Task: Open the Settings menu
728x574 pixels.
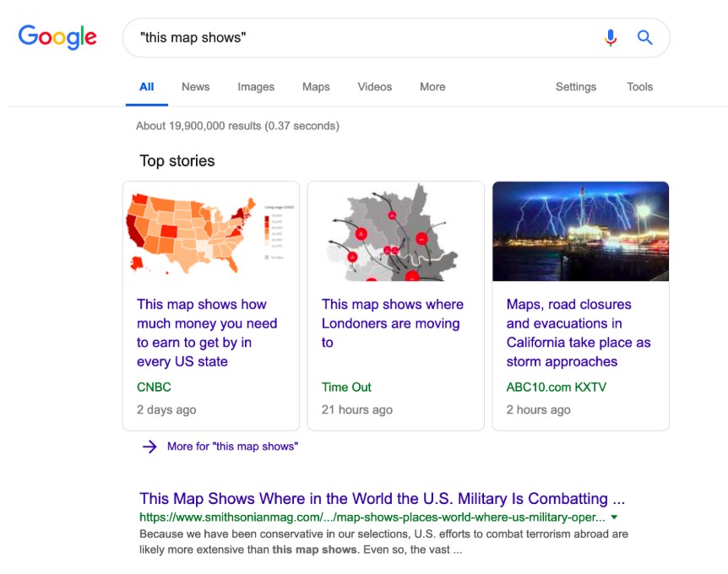Action: tap(575, 87)
